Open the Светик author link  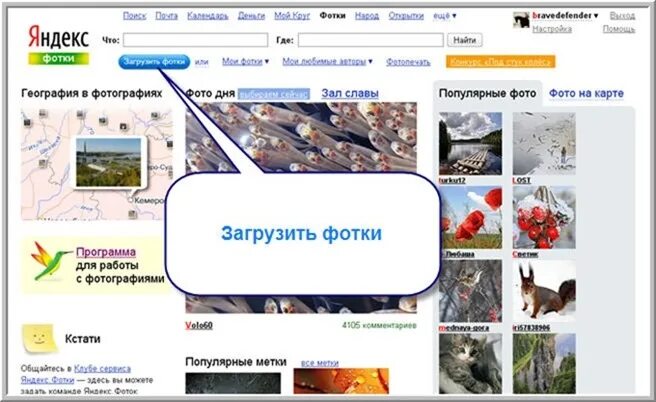pos(525,254)
